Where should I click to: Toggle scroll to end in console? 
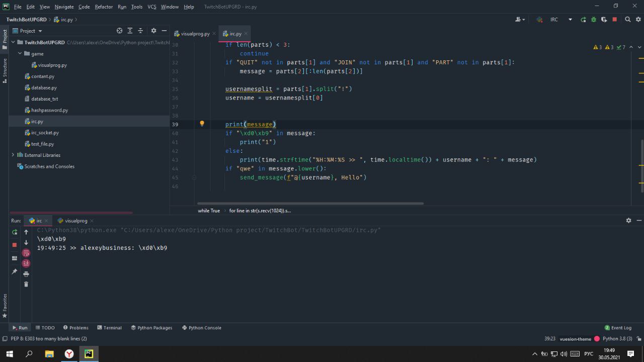click(x=26, y=263)
